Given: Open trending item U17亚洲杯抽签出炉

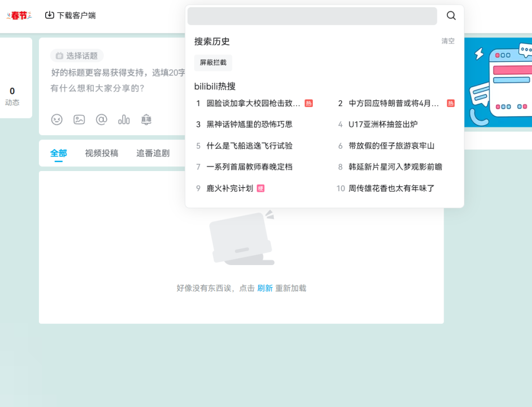Looking at the screenshot, I should [383, 124].
